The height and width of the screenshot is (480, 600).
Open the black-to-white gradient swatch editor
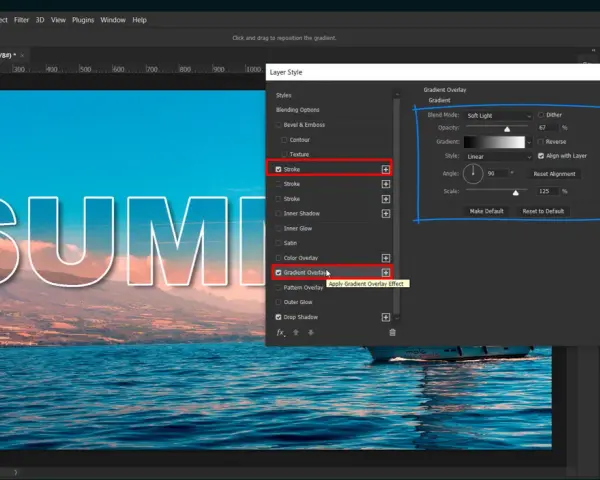494,142
